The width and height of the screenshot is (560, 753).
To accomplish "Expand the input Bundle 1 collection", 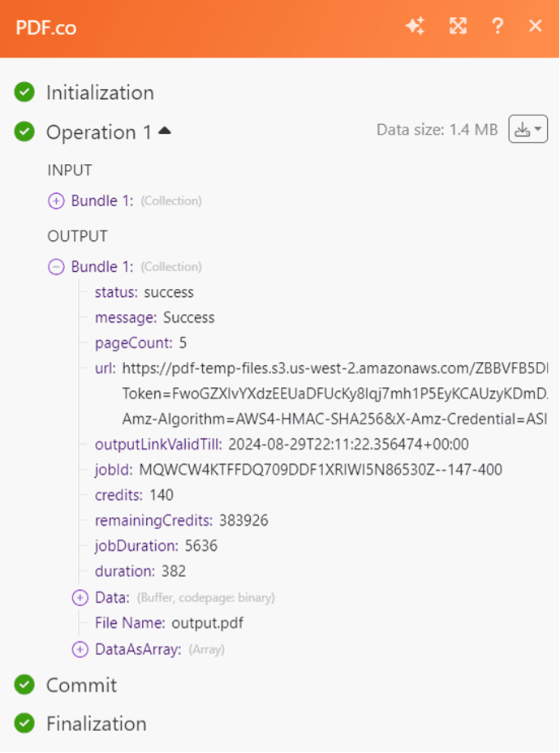I will coord(56,200).
